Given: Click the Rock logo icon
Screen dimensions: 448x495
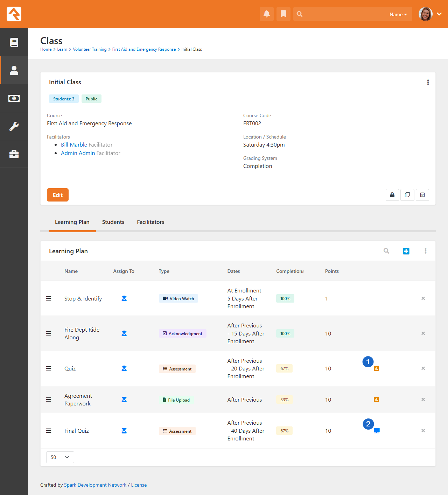Looking at the screenshot, I should 14,14.
